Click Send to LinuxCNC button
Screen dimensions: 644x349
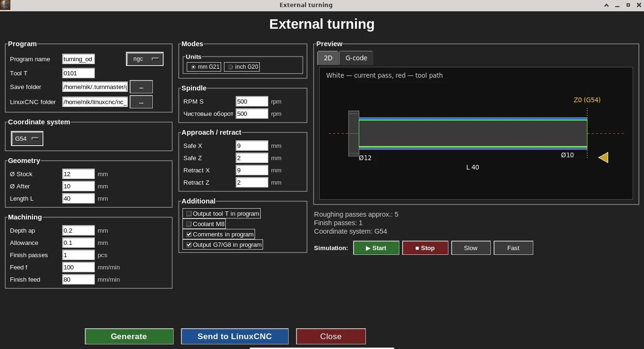coord(235,336)
